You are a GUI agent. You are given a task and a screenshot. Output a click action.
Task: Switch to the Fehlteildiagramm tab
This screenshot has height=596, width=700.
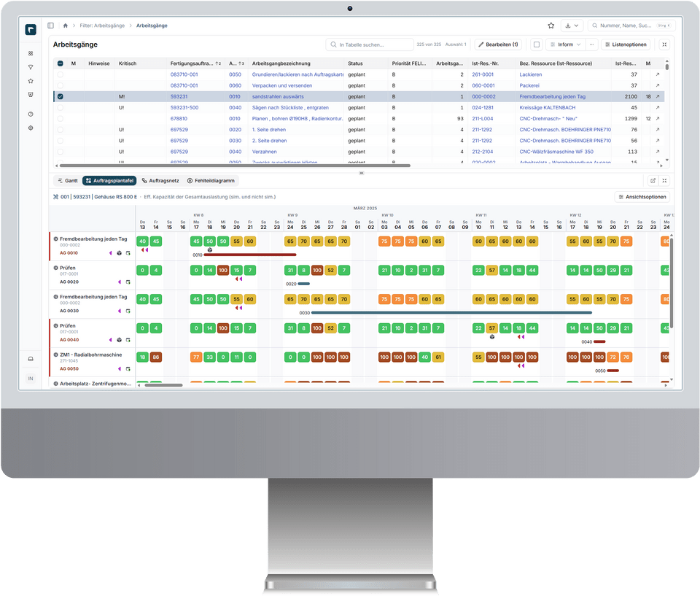[x=211, y=180]
